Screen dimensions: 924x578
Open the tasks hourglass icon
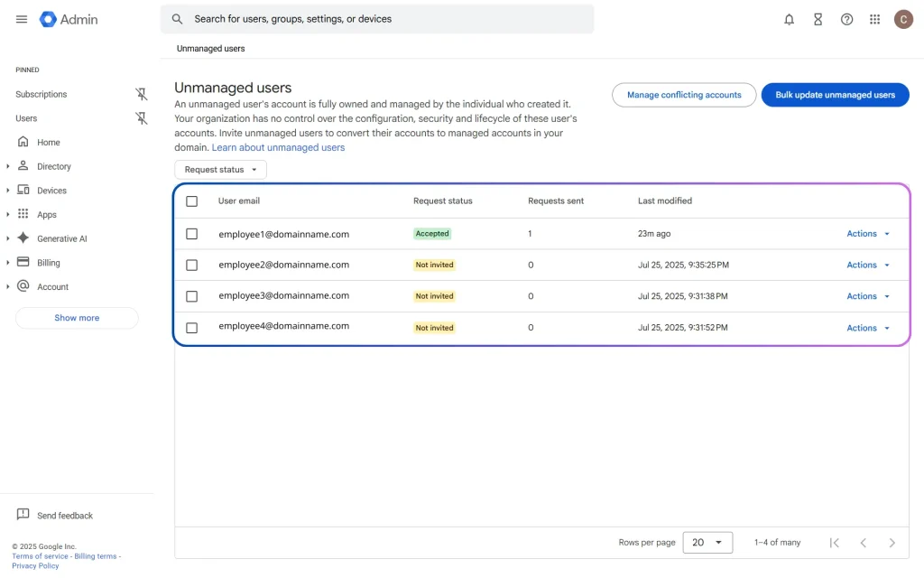(818, 19)
